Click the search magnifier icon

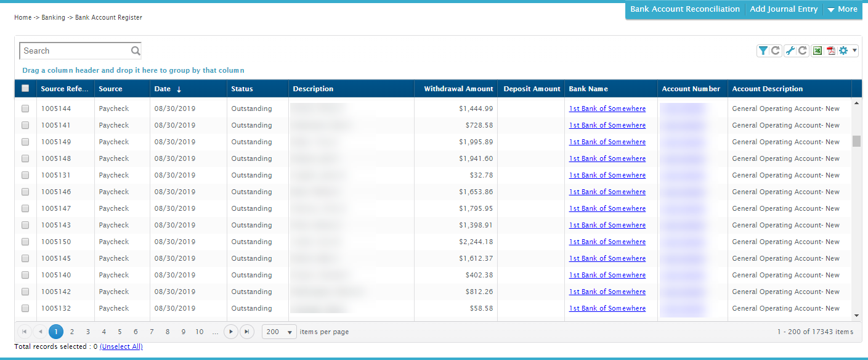[x=136, y=51]
